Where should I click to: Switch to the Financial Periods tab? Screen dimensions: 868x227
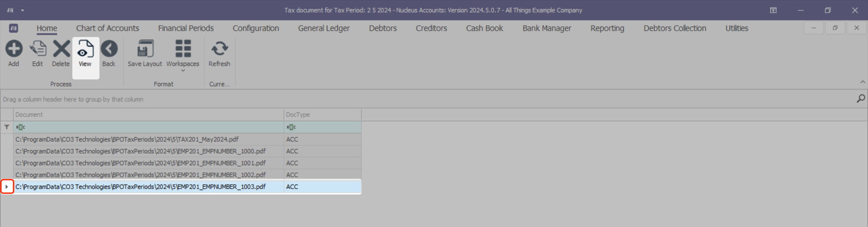[x=186, y=28]
